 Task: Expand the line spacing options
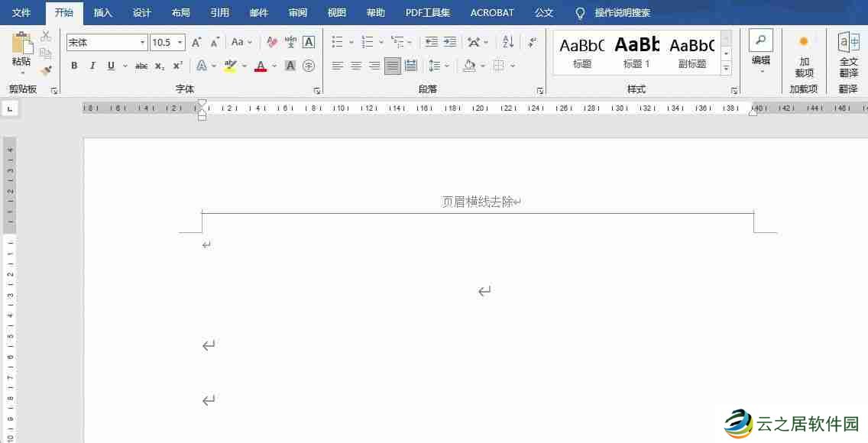coord(446,66)
